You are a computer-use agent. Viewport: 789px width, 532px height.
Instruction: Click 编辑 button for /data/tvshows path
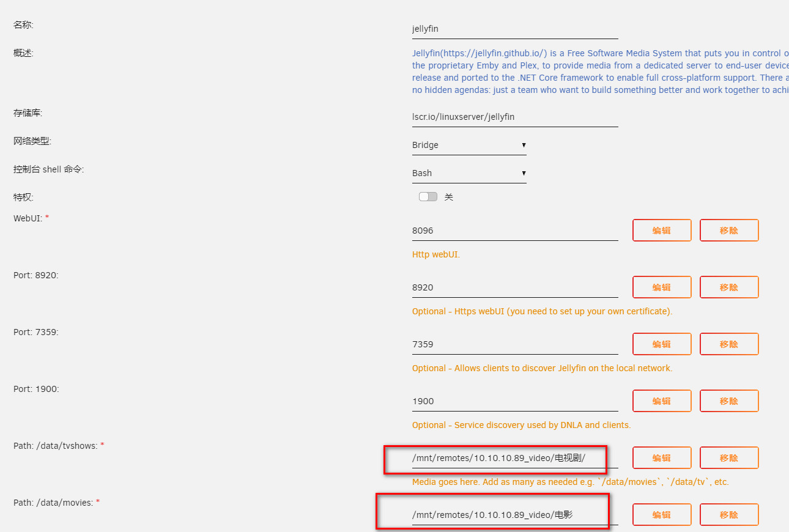pyautogui.click(x=662, y=458)
